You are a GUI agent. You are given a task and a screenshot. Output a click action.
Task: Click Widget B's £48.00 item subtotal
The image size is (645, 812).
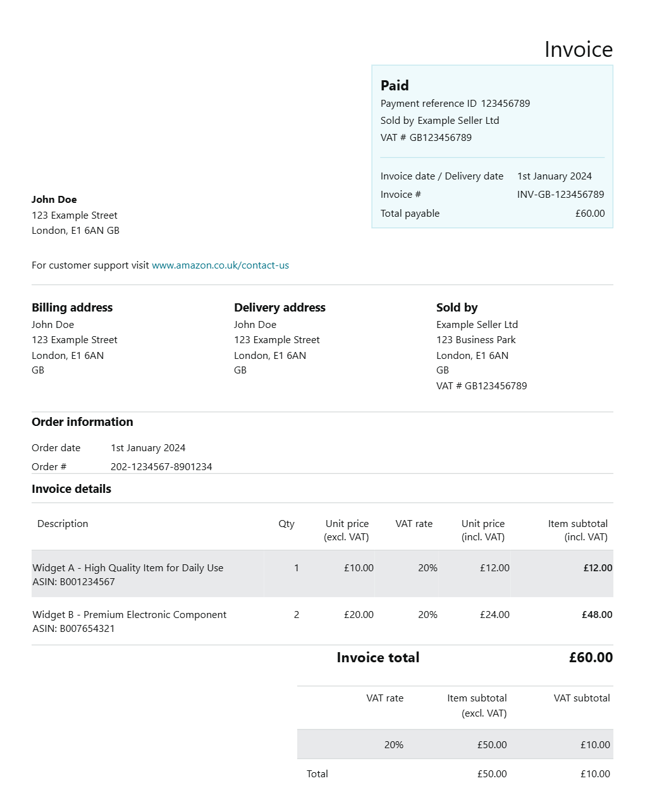pyautogui.click(x=597, y=615)
